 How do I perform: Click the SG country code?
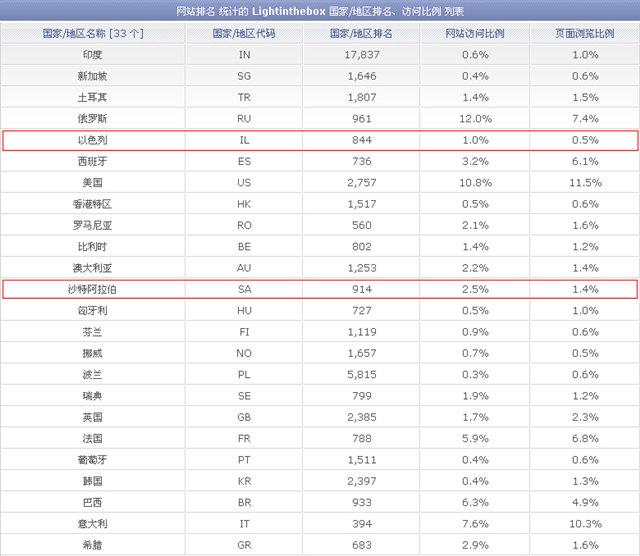pos(244,76)
